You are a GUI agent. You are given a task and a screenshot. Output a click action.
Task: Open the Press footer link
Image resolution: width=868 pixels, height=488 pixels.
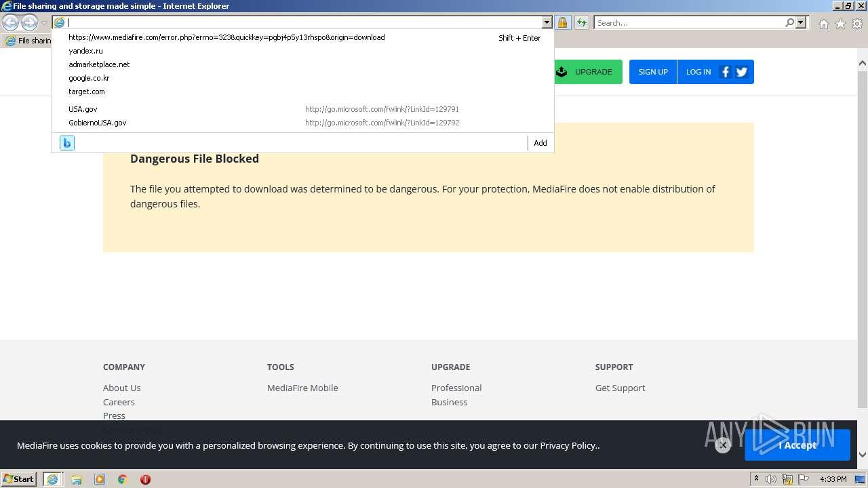coord(114,415)
